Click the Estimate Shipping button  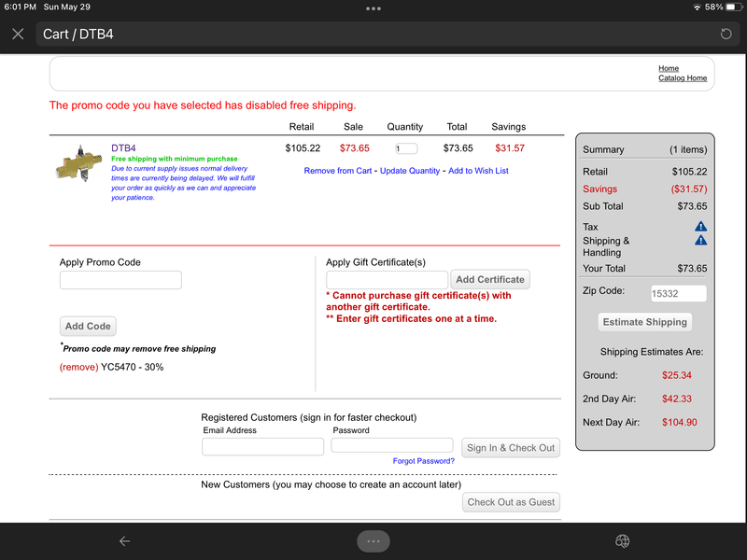tap(644, 322)
